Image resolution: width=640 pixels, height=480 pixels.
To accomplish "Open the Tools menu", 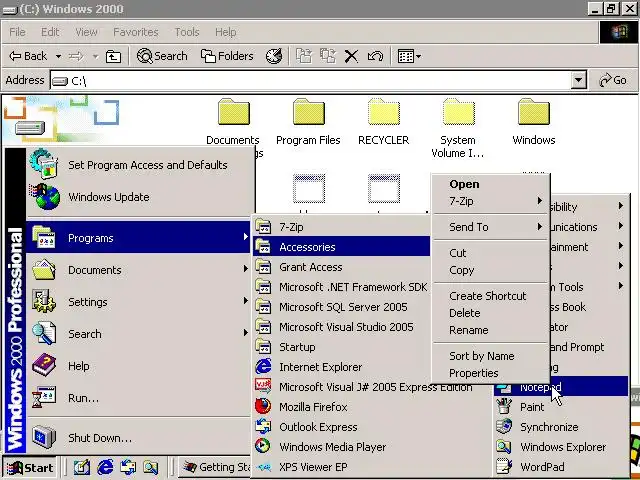I will coord(187,32).
